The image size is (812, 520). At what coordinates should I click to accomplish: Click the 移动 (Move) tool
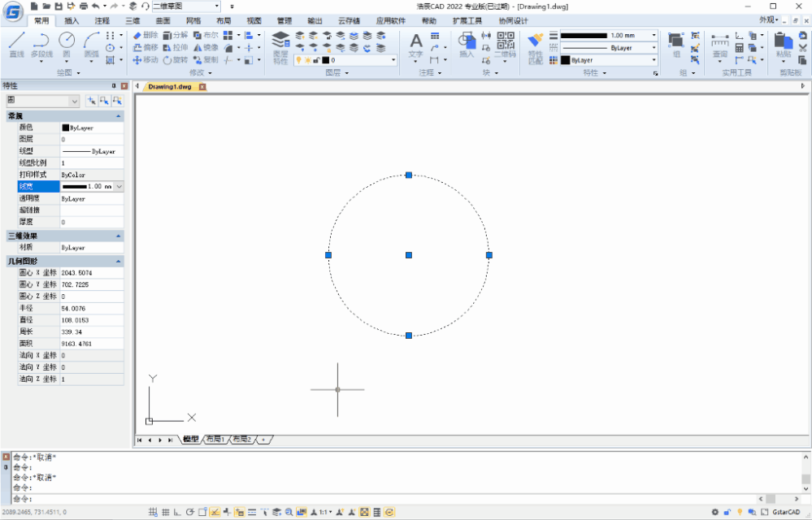(145, 60)
